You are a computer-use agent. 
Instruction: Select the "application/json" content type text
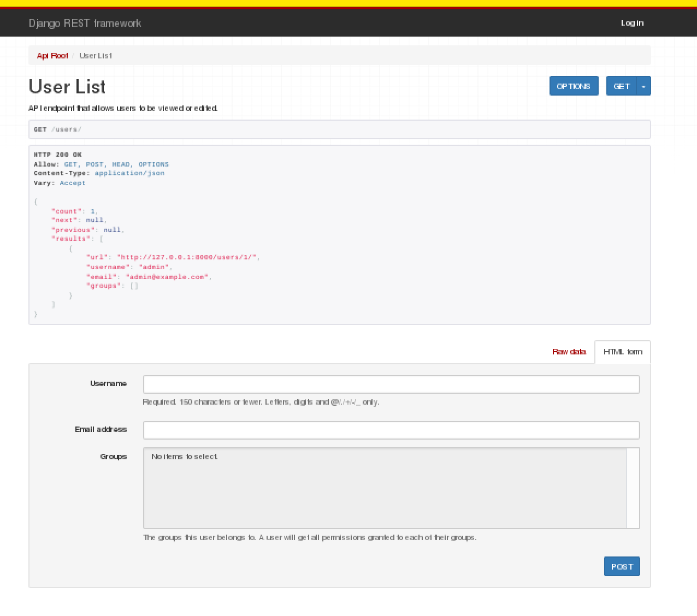(x=129, y=173)
